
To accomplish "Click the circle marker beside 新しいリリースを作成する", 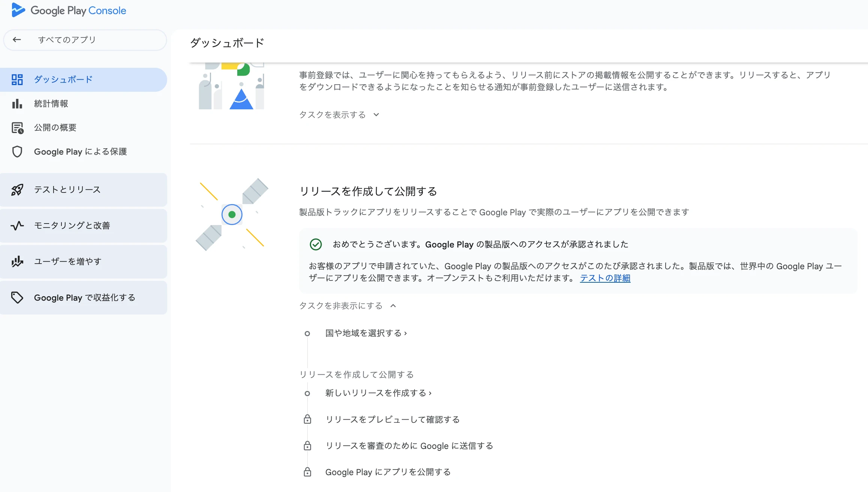I will point(307,394).
